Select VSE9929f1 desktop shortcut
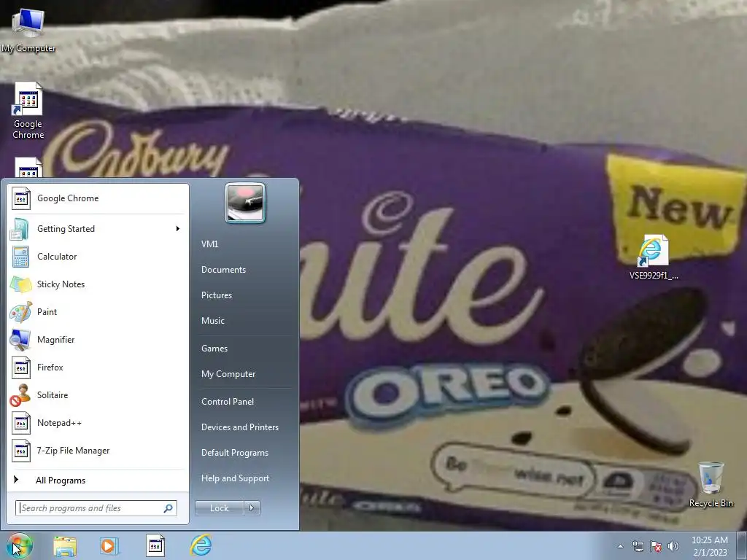 (x=654, y=257)
